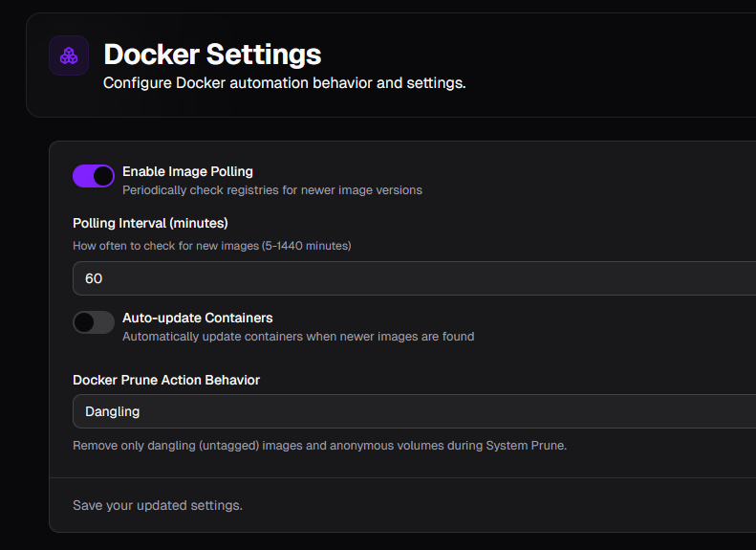Image resolution: width=756 pixels, height=550 pixels.
Task: Click the dark knob on Image Polling toggle
Action: pyautogui.click(x=103, y=176)
